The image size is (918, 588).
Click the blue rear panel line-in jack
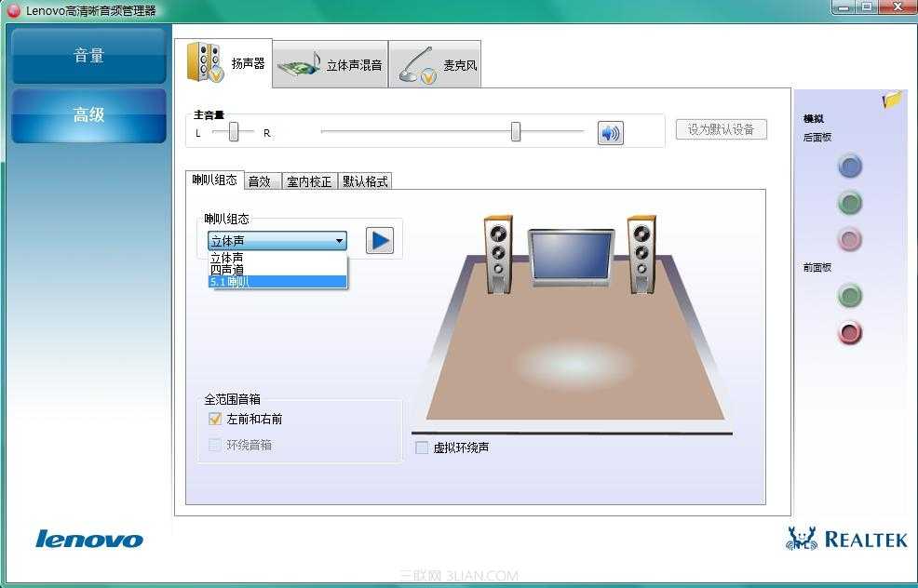(x=849, y=166)
